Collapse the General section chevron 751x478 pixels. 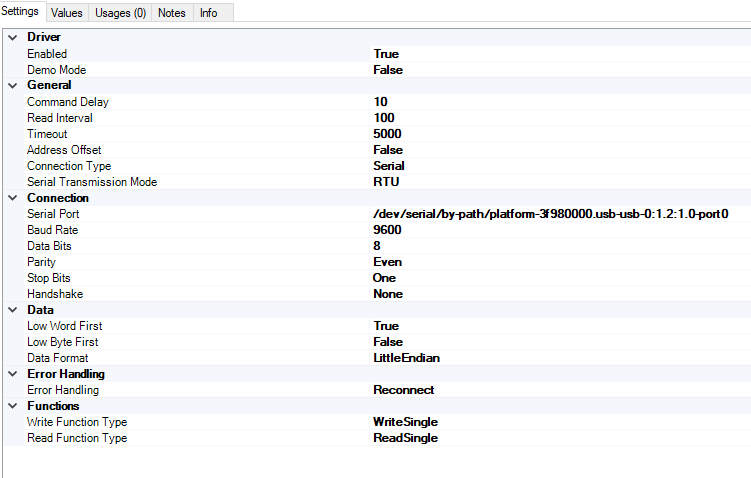pyautogui.click(x=12, y=85)
